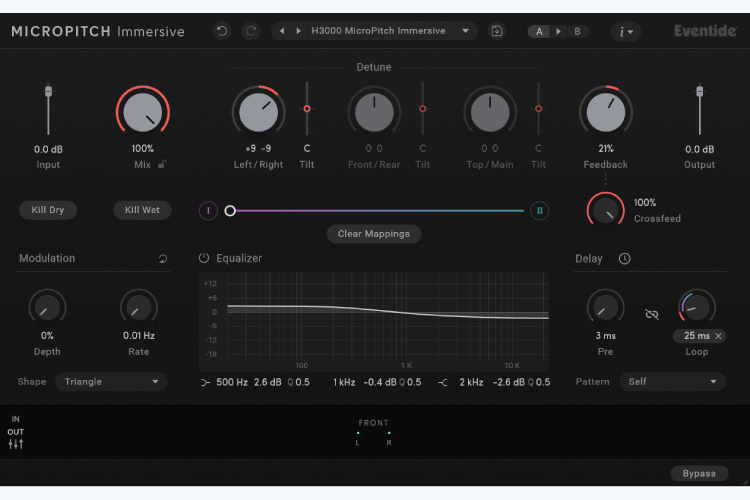Clear the 25 ms value with X
750x500 pixels.
[718, 336]
